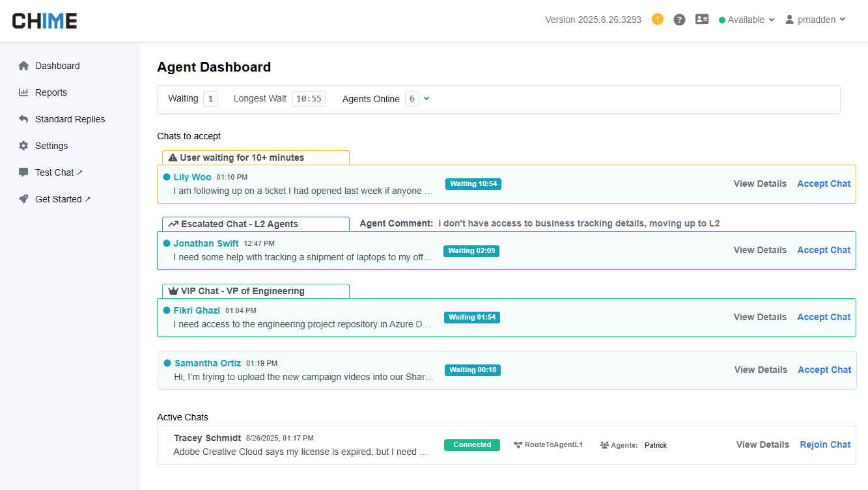Screen dimensions: 868x490
Task: Accept Chat from Lily Woo
Action: tap(824, 184)
